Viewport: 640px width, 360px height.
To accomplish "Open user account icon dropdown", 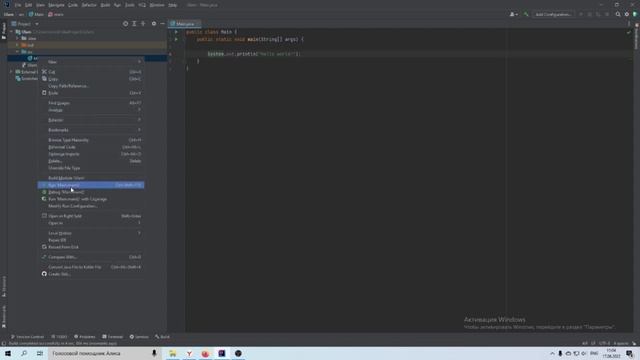I will click(x=513, y=14).
